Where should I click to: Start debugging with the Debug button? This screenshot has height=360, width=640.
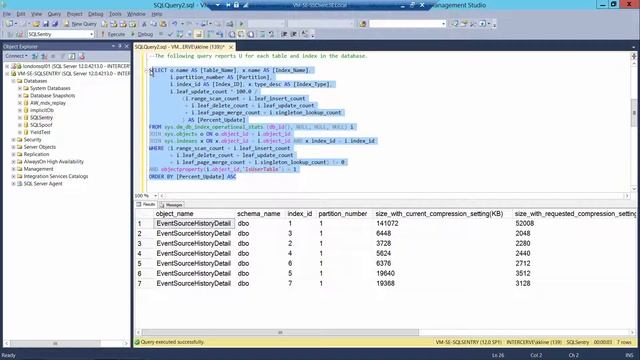click(142, 34)
